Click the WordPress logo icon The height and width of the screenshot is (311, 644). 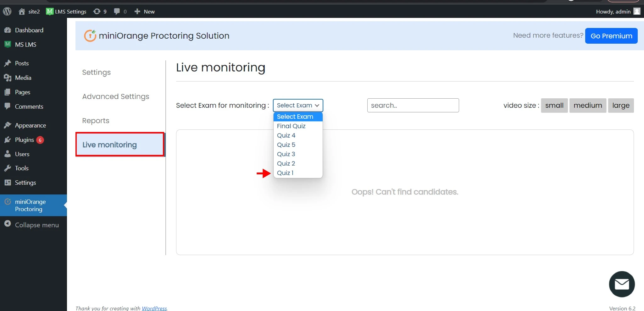tap(7, 12)
